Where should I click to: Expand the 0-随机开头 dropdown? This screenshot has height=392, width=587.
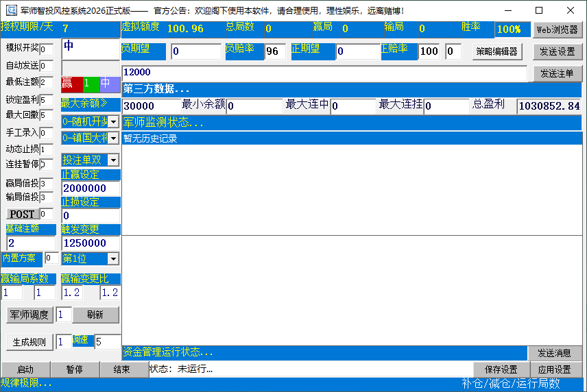[113, 122]
